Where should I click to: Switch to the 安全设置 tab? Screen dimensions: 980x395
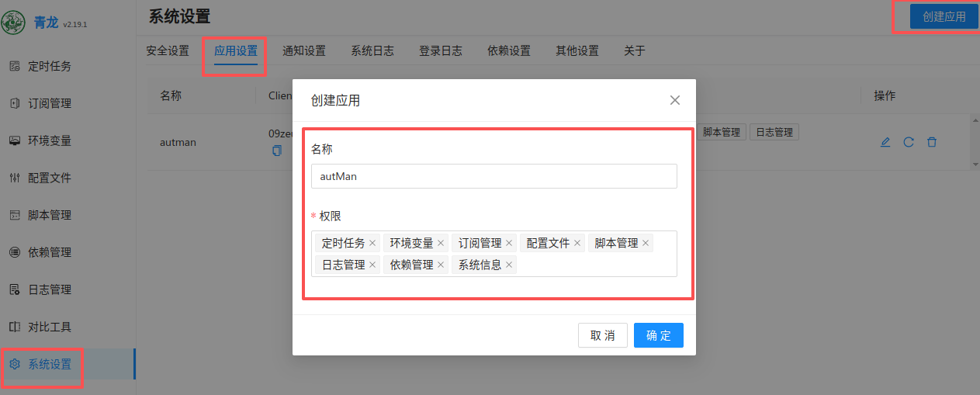(x=168, y=51)
